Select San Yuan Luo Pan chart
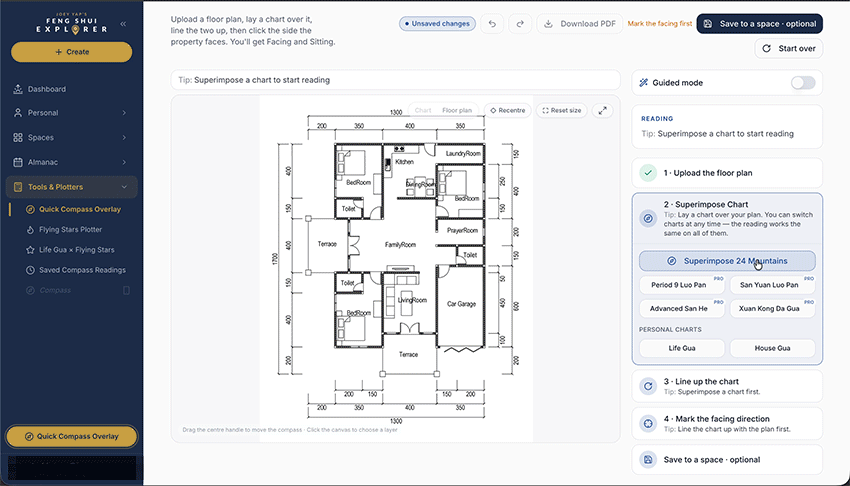The width and height of the screenshot is (850, 486). pyautogui.click(x=772, y=285)
